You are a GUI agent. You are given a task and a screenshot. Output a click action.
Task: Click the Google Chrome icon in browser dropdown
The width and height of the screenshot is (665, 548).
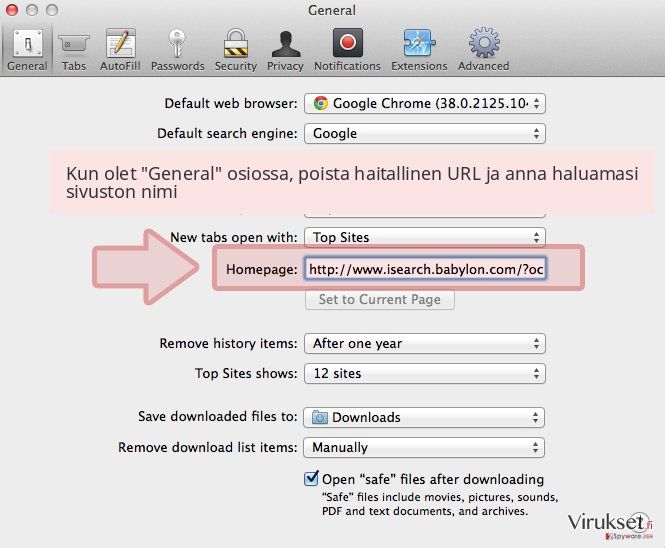pos(321,103)
